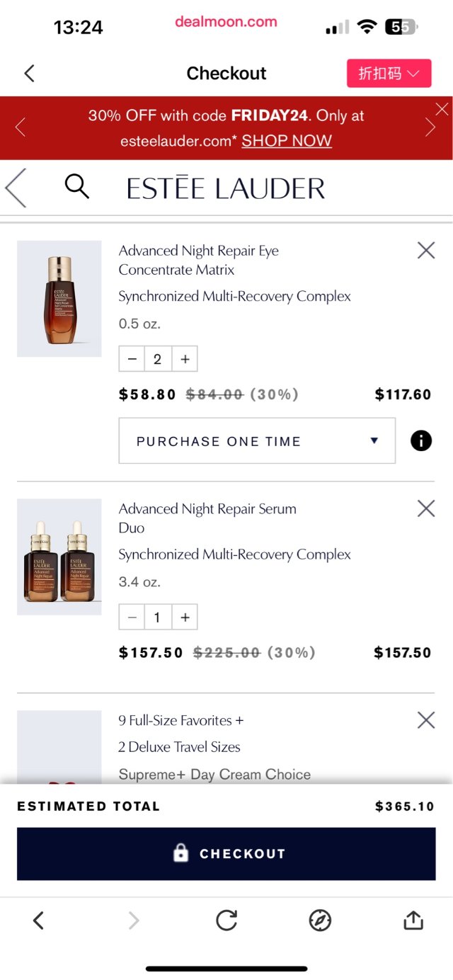Tap the share icon in bottom bar
This screenshot has height=980, width=453.
[413, 920]
